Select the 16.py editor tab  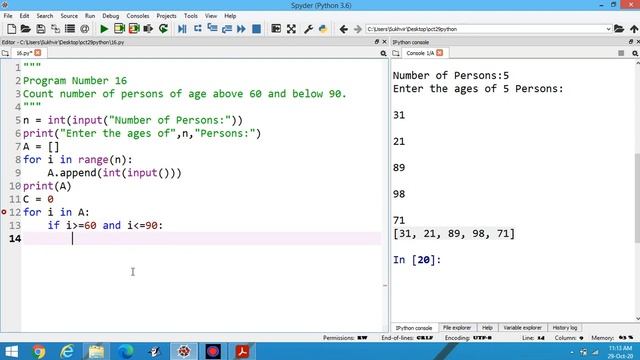(24, 53)
